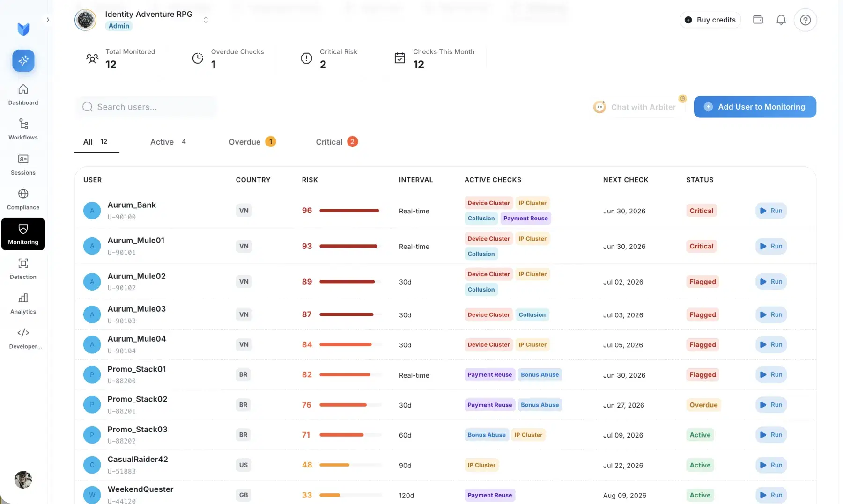This screenshot has height=504, width=843.
Task: Click Flagged status for Promo_Stack01
Action: [x=702, y=375]
